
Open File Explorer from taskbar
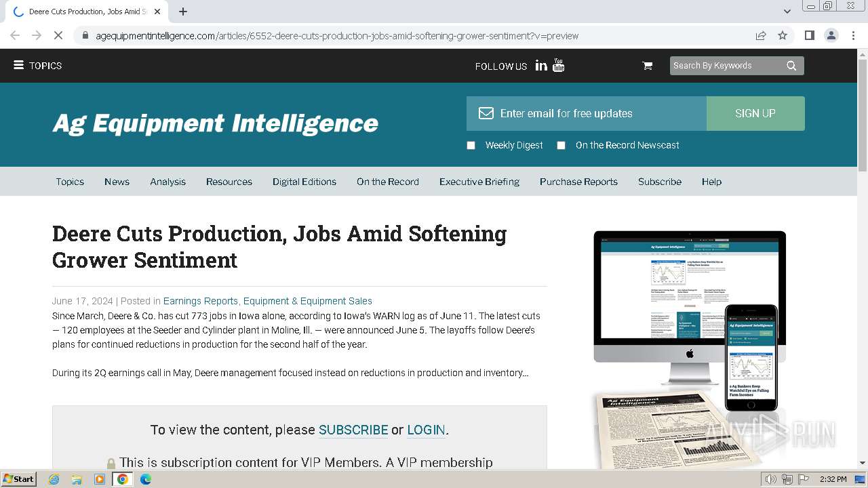pos(77,479)
